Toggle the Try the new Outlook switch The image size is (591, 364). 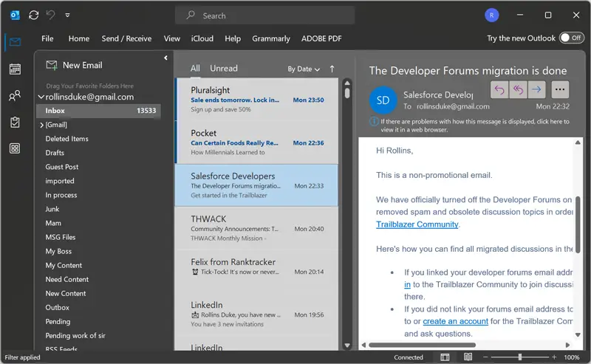[570, 38]
